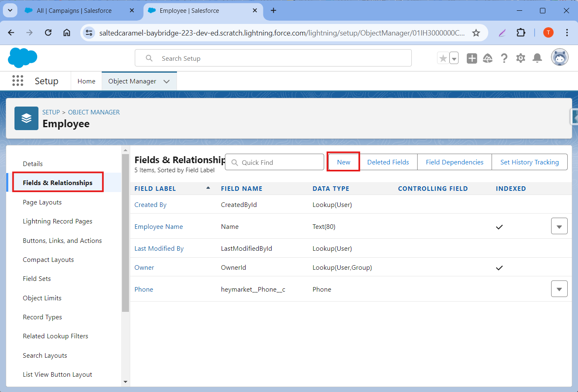Open List View Button Layout
578x392 pixels.
[x=57, y=375]
